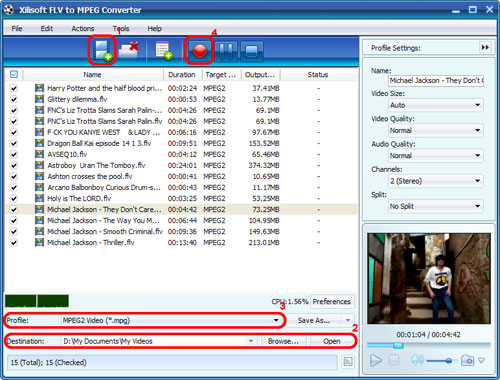Image resolution: width=500 pixels, height=380 pixels.
Task: Click the file icon of Michael Jackson - Thriller.flv
Action: click(39, 242)
